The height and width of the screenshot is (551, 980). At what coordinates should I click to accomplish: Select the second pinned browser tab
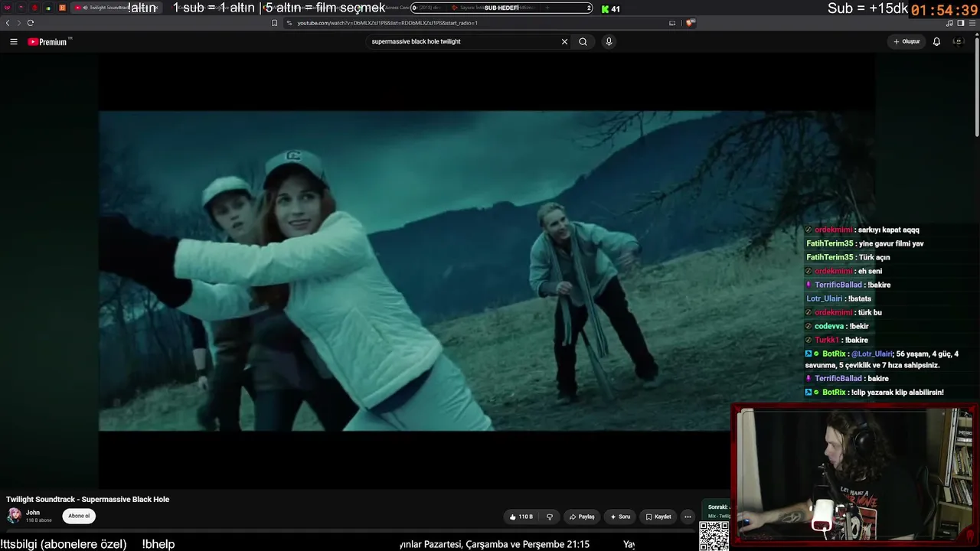[x=21, y=8]
